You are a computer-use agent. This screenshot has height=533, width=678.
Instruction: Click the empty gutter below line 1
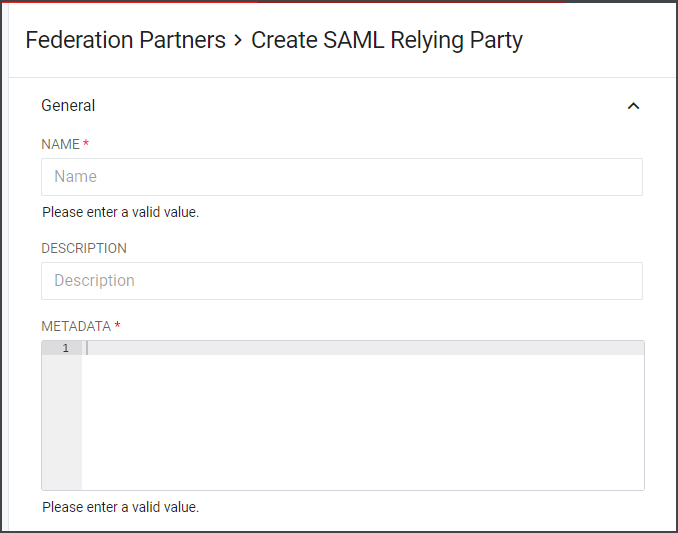[62, 422]
